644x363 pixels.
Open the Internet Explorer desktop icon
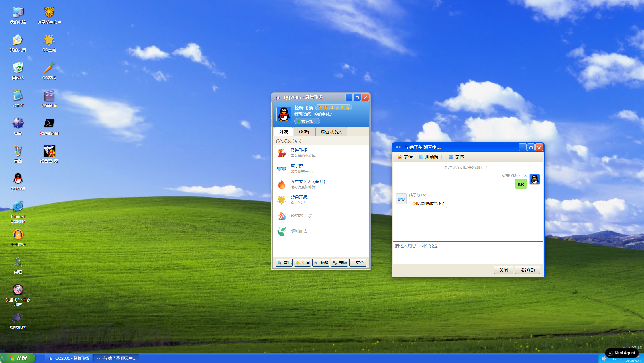point(18,212)
